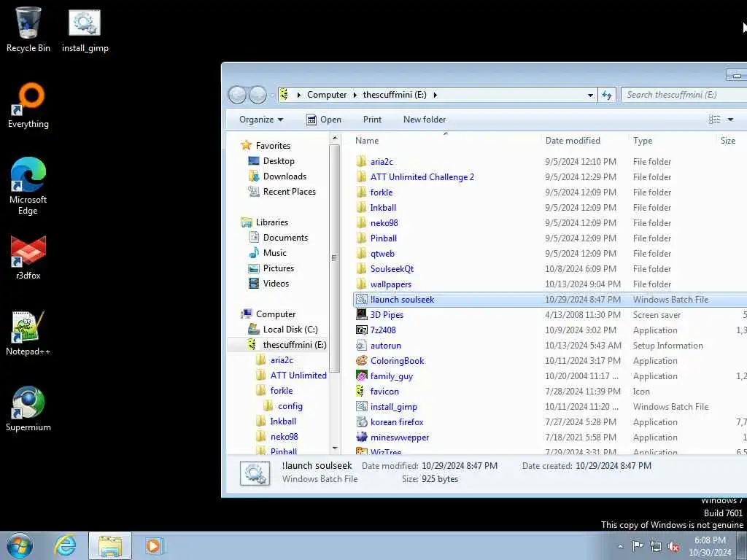Click Open in the command bar

coord(324,120)
